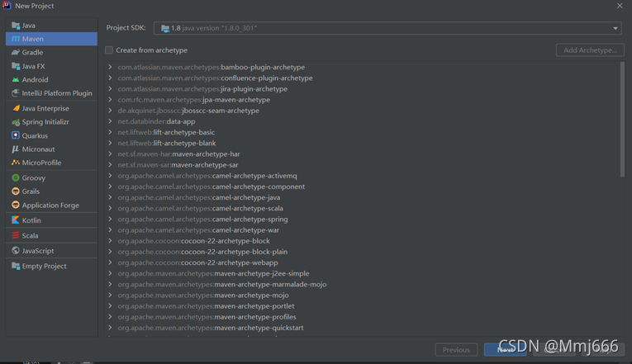
Task: Select the Application Forge icon
Action: click(x=16, y=205)
